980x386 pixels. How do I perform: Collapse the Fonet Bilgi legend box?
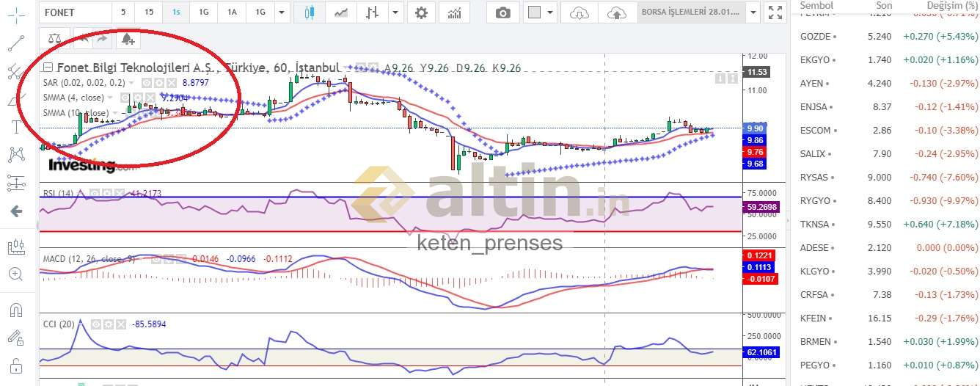tap(48, 68)
